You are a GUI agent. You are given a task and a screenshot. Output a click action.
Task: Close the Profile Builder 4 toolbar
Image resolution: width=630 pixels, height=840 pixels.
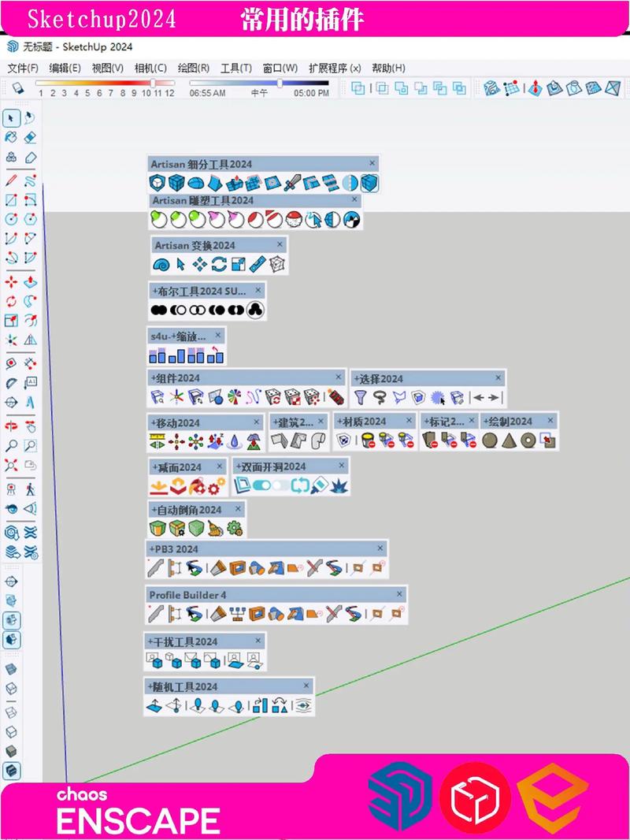coord(399,594)
